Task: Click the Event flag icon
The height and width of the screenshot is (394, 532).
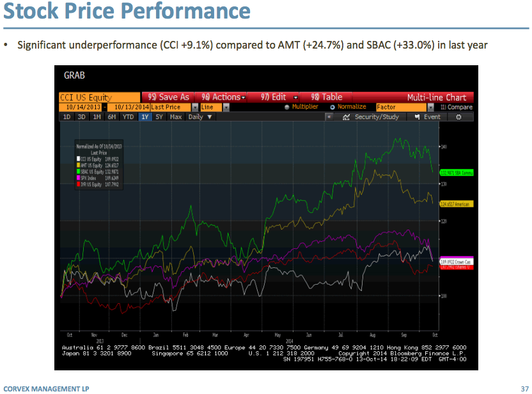Action: (x=418, y=117)
